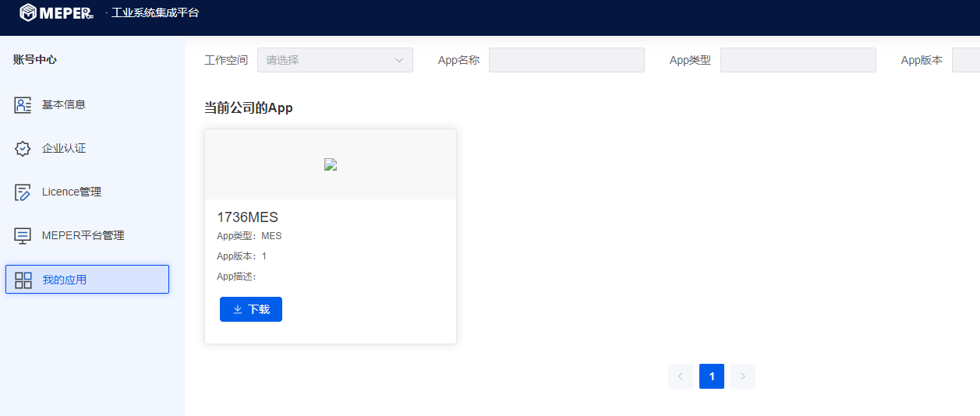Screen dimensions: 980x416
Task: Go to next page with right arrow
Action: pyautogui.click(x=743, y=376)
